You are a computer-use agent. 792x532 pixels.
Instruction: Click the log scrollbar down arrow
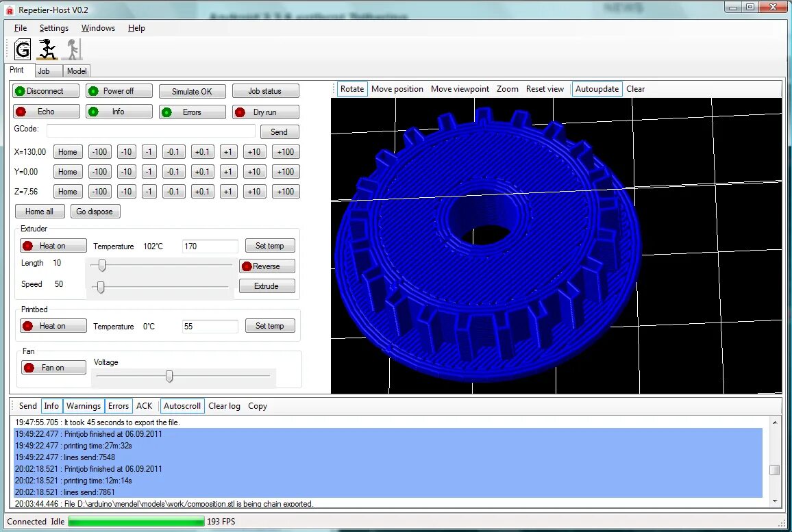click(775, 501)
